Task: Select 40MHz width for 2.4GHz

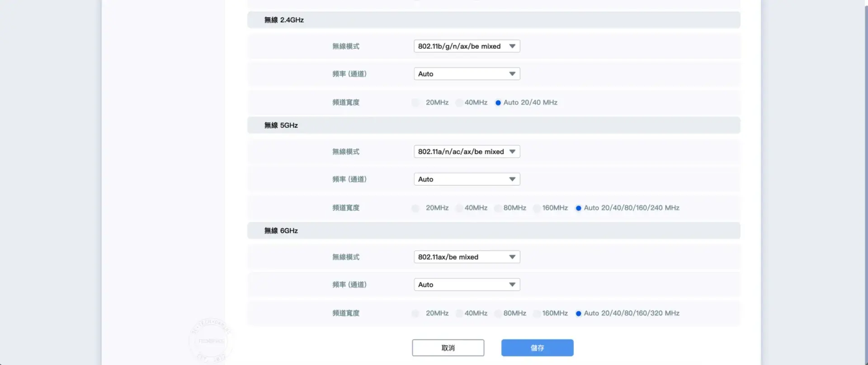Action: pos(459,103)
